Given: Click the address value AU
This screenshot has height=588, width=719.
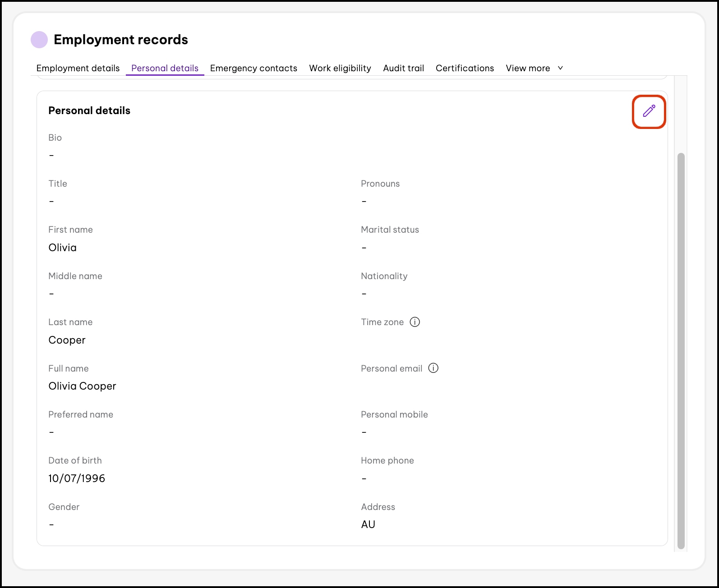Looking at the screenshot, I should point(368,524).
